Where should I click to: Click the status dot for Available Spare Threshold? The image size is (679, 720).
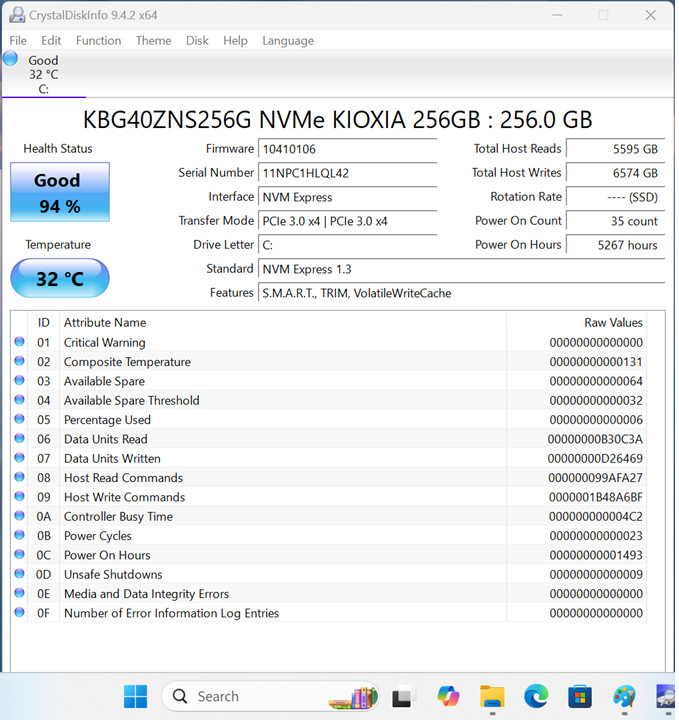(x=19, y=399)
